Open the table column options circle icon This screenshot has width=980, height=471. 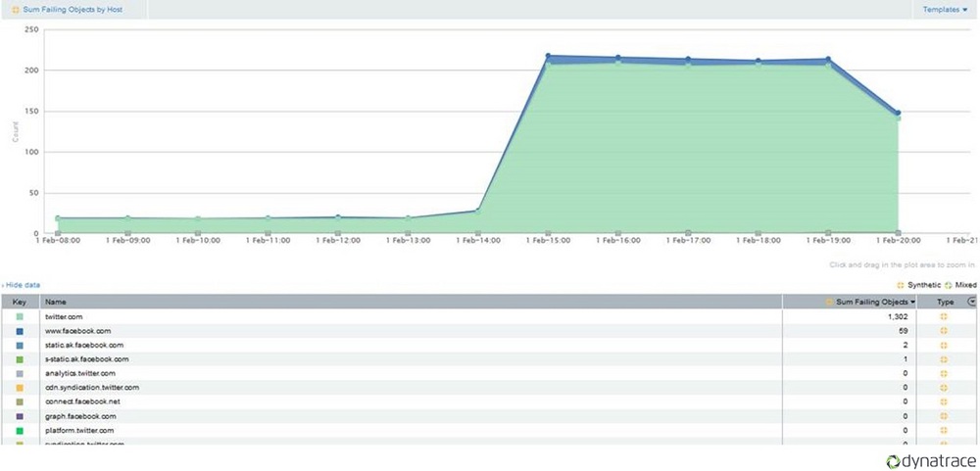(x=971, y=302)
